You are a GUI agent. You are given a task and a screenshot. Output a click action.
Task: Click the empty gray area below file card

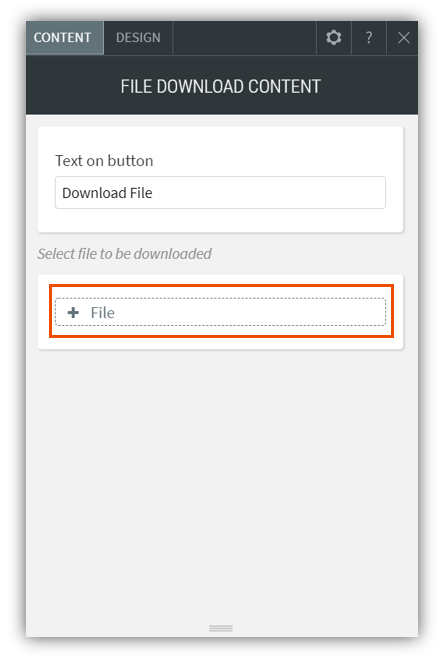(222, 484)
